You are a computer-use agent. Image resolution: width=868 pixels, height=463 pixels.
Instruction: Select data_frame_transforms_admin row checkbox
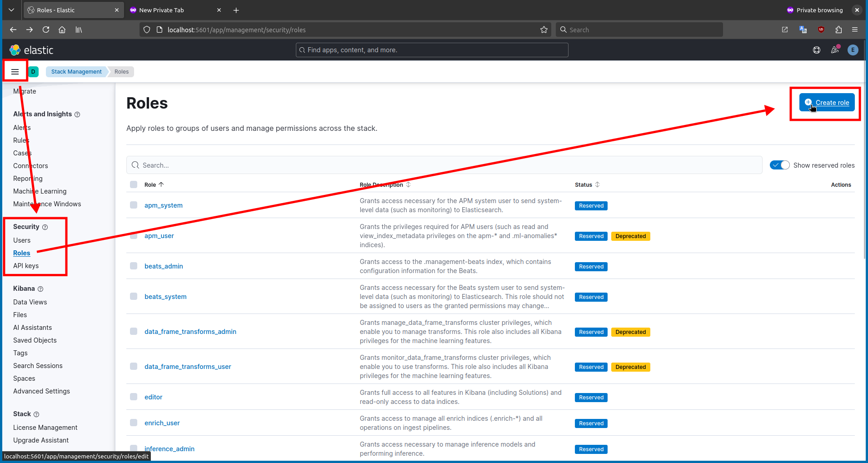(134, 331)
